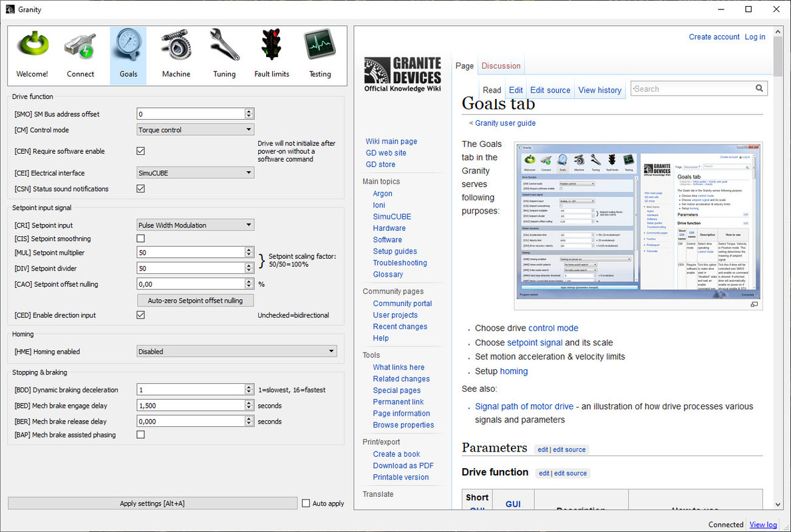Click Mech brake engage delay stepper

click(x=249, y=406)
